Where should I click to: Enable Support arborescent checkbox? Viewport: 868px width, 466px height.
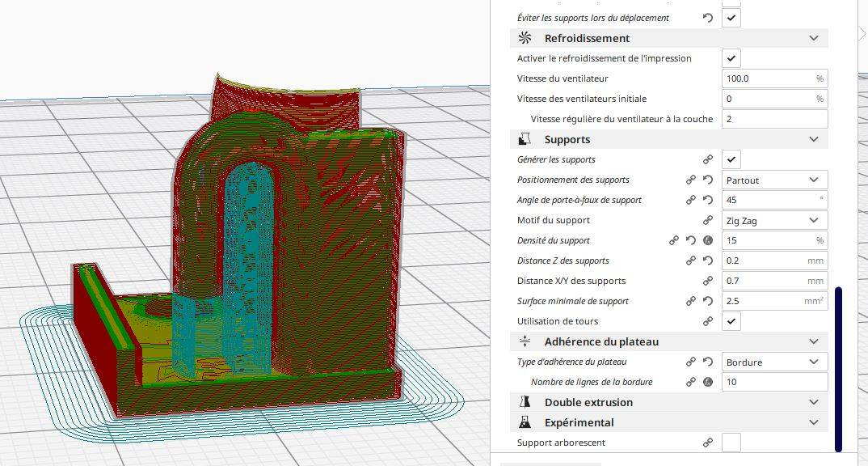pos(731,443)
